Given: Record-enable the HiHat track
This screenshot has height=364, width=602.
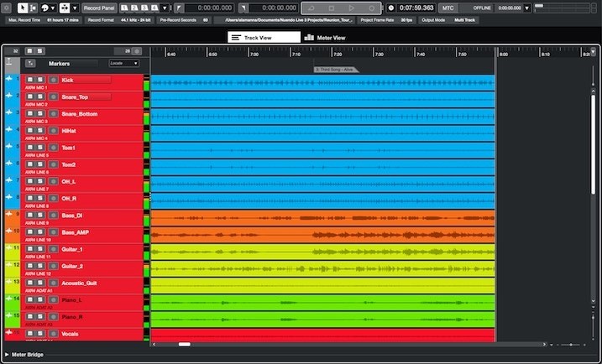Looking at the screenshot, I should [54, 130].
